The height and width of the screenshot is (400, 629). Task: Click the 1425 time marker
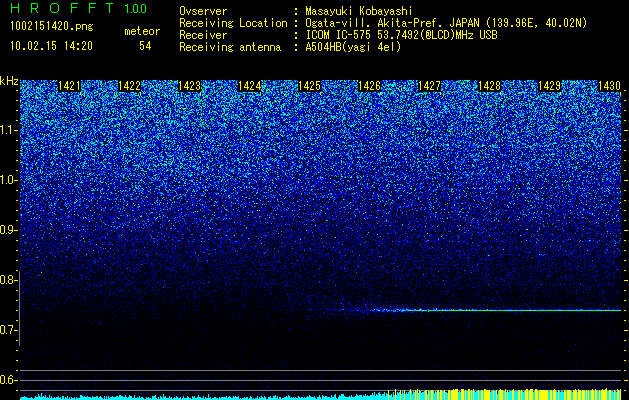pos(309,86)
